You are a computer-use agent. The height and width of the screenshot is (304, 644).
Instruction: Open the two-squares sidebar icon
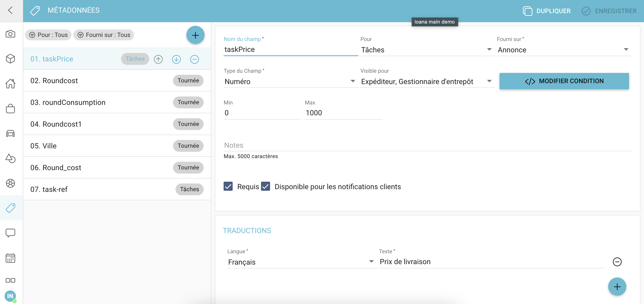[x=10, y=280]
